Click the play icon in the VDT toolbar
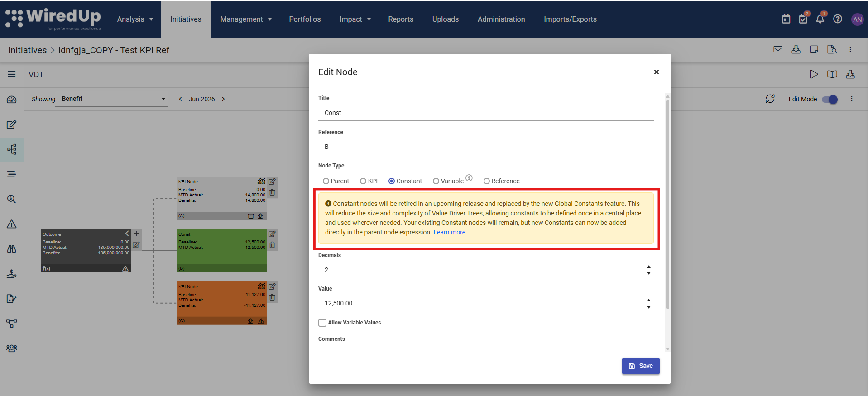The width and height of the screenshot is (868, 396). pos(814,74)
